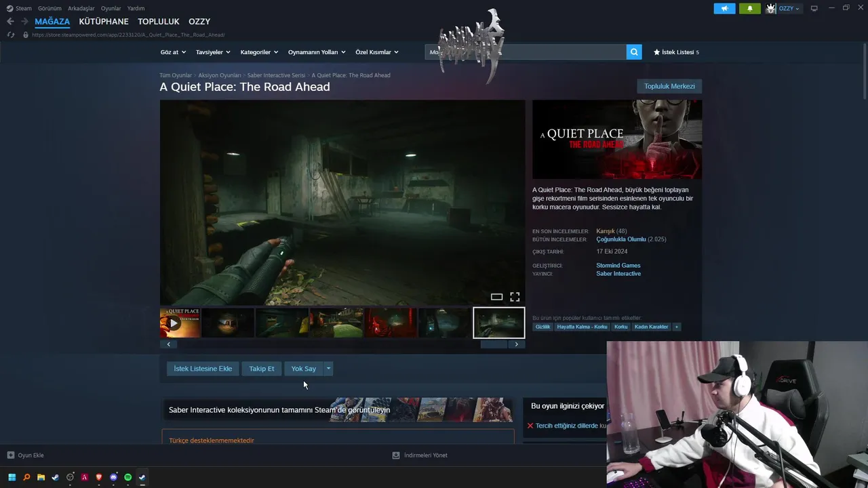Switch to the TOPLULUK tab
Image resolution: width=868 pixels, height=488 pixels.
(159, 22)
